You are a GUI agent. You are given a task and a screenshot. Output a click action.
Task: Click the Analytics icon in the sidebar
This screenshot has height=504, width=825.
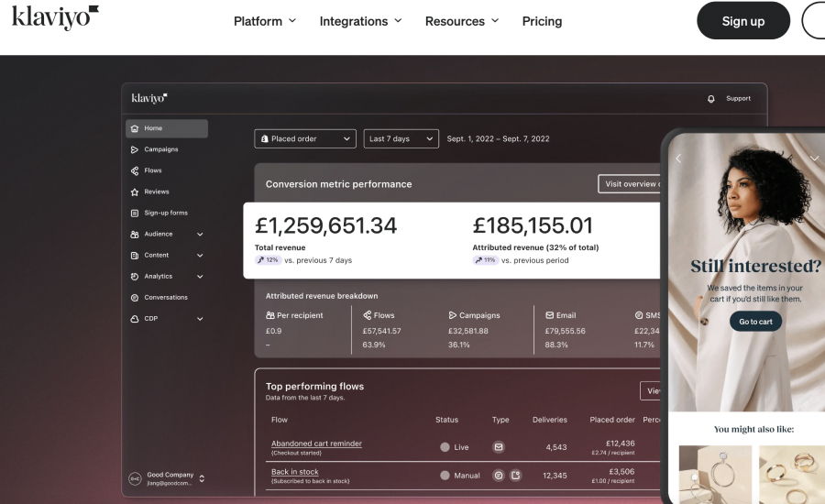pos(135,276)
